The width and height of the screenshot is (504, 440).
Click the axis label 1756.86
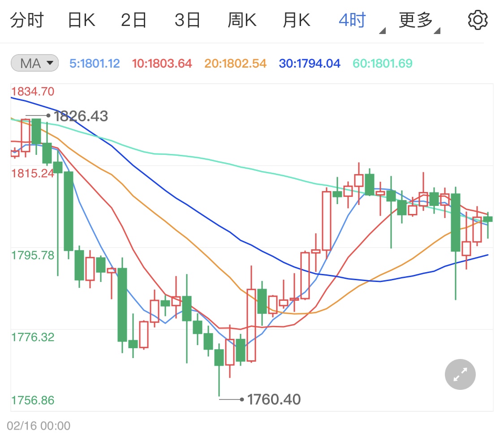point(33,400)
